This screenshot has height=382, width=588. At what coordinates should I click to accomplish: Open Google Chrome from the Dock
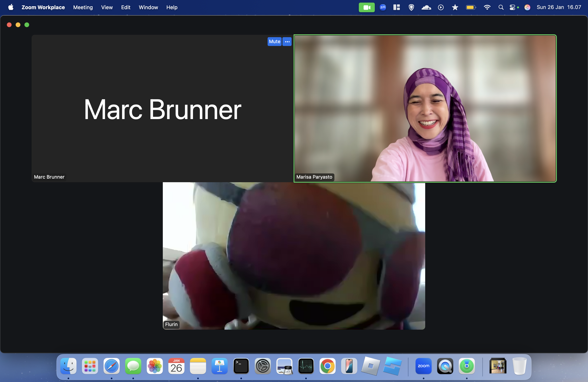[328, 366]
